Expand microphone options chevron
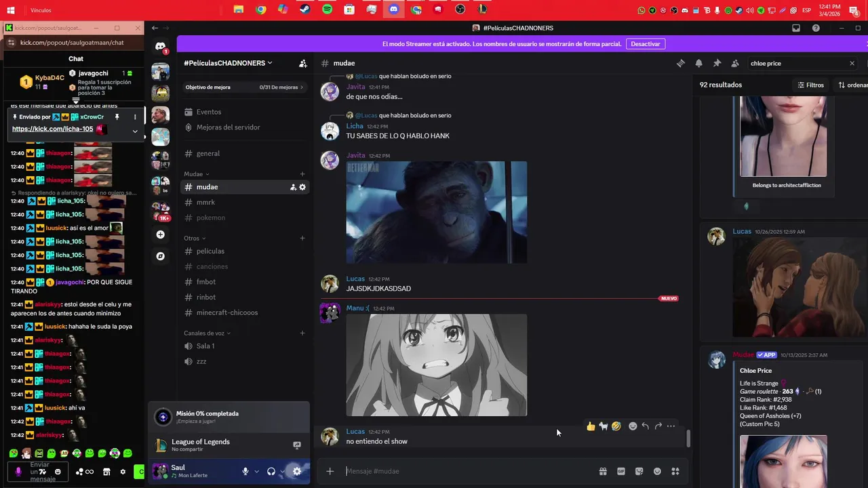868x488 pixels. (256, 471)
